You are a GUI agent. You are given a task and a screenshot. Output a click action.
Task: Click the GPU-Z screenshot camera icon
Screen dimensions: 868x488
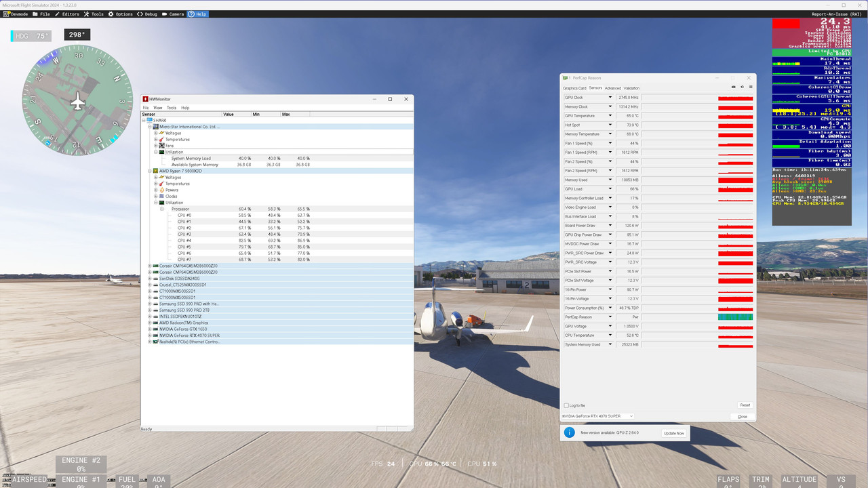pos(734,87)
